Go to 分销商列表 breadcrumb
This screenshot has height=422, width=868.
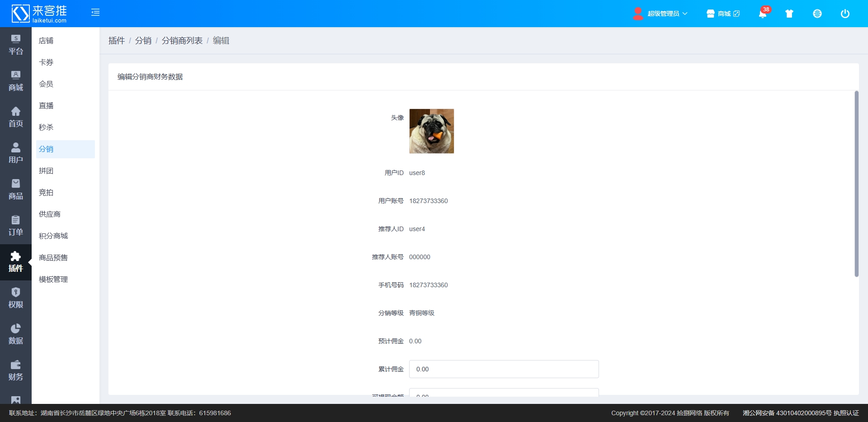coord(182,41)
